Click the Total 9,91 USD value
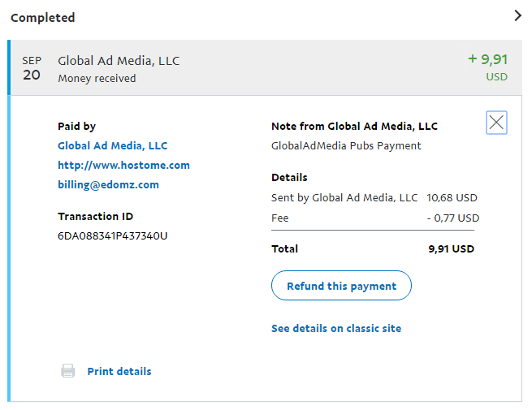 pos(451,249)
